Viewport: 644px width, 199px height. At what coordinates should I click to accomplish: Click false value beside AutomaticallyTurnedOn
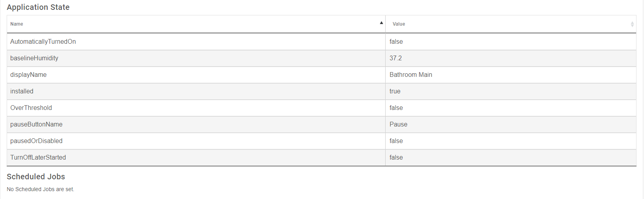point(396,42)
